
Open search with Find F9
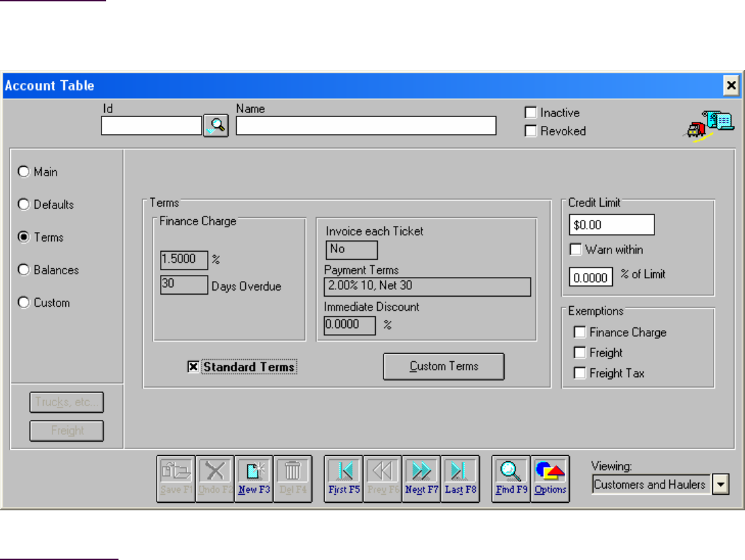click(x=511, y=478)
